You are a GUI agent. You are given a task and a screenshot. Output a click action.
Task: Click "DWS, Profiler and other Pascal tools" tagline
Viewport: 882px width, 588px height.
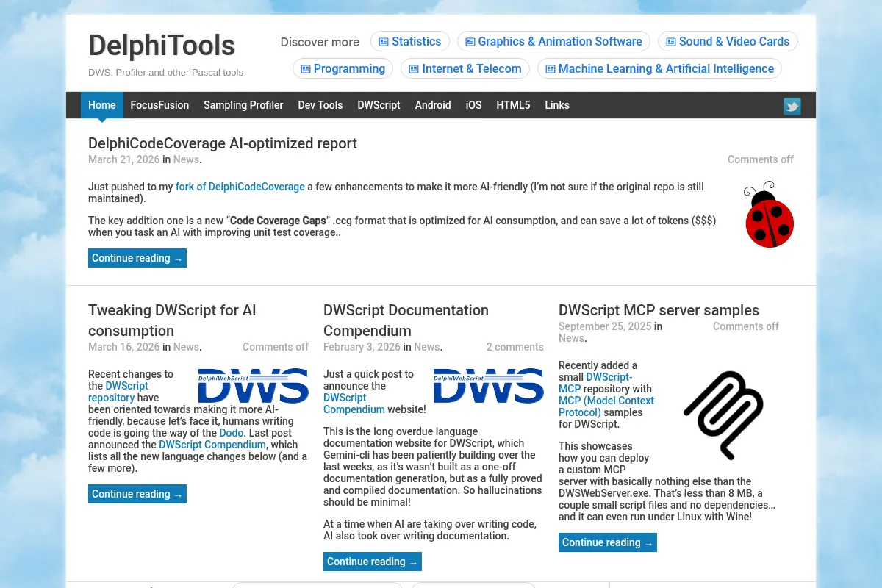tap(165, 73)
